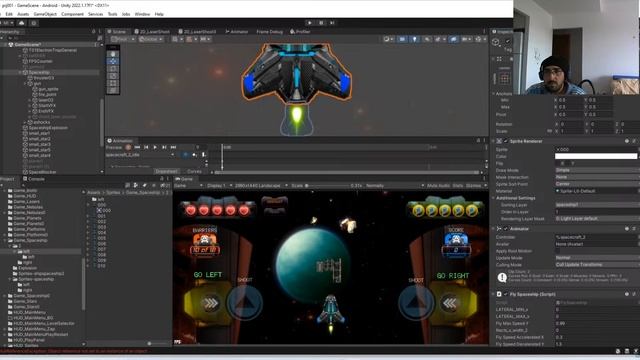Open the cloud services icon

pos(21,23)
